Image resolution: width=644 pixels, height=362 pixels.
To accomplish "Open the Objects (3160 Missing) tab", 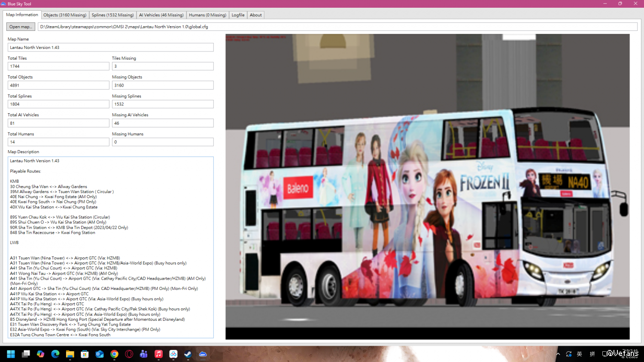I will 65,15.
